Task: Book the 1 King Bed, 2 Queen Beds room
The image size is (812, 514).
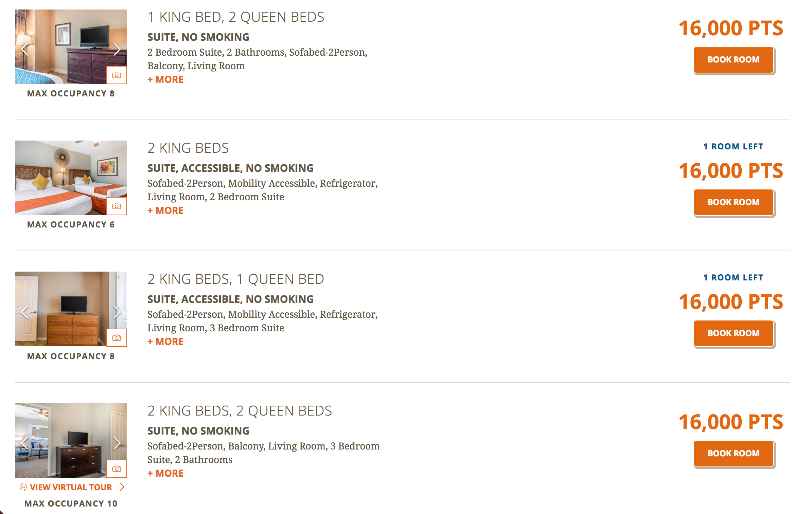Action: [734, 60]
